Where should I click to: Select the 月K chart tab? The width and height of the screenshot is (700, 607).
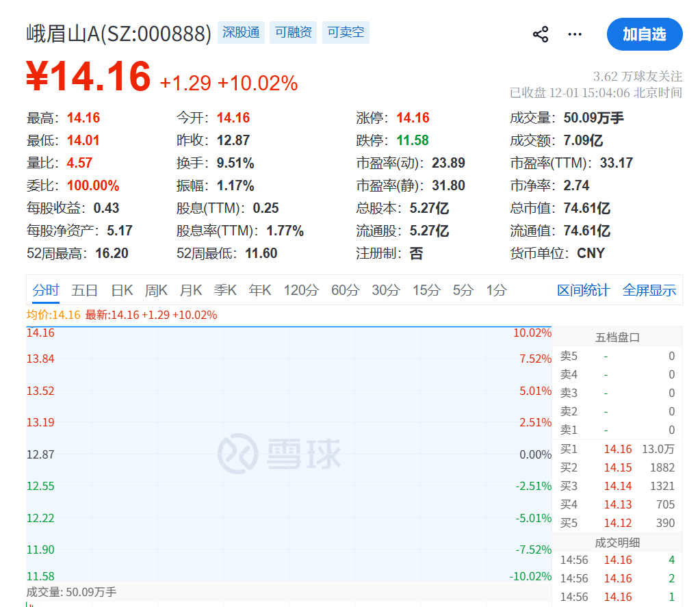[191, 290]
